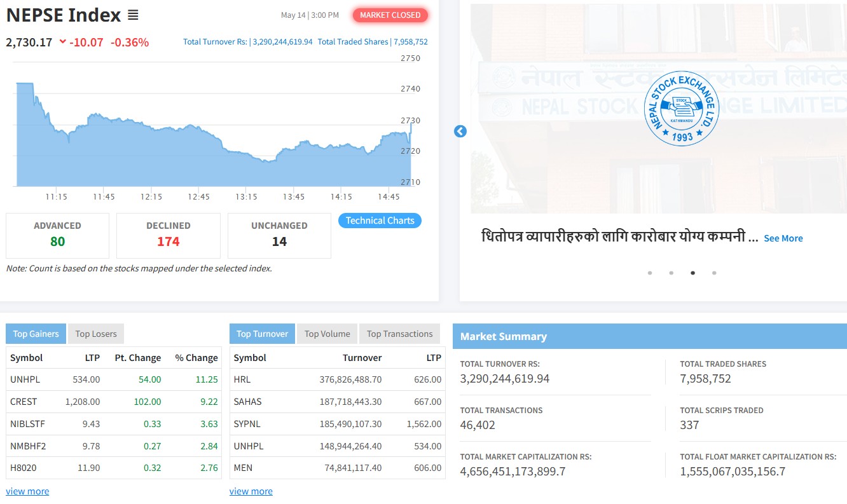Click UNHPL symbol in Top Turnover table
The width and height of the screenshot is (847, 504).
coord(249,446)
